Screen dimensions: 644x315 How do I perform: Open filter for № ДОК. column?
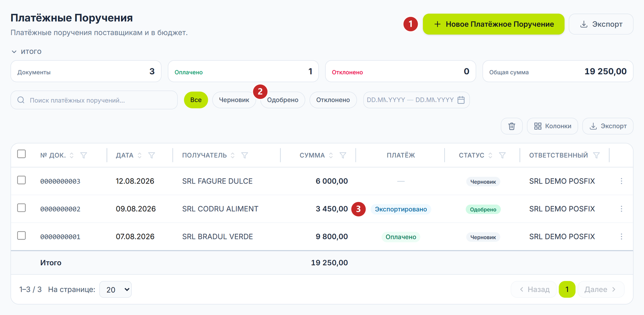tap(84, 156)
